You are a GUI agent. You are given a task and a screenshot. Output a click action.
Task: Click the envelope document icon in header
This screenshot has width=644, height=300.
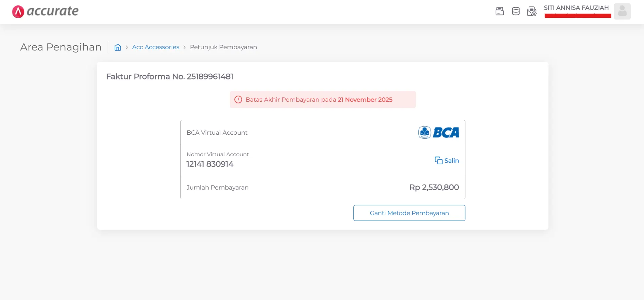tap(532, 11)
